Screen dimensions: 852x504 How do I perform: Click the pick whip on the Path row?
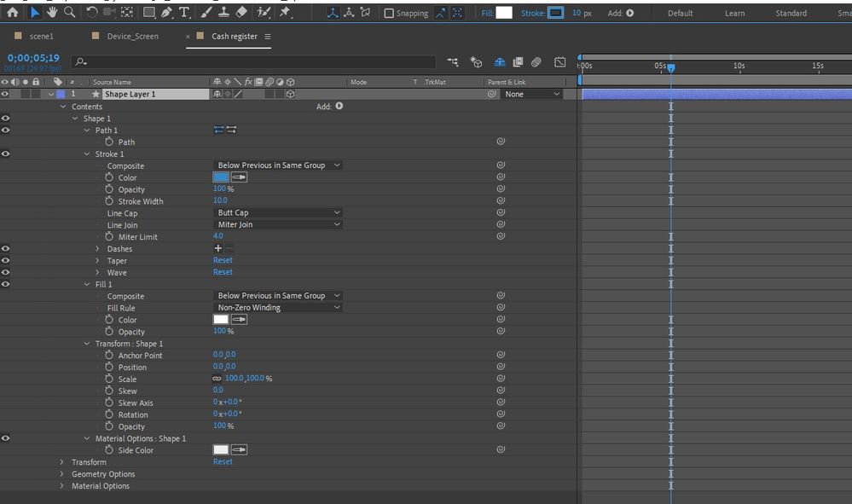[x=501, y=142]
